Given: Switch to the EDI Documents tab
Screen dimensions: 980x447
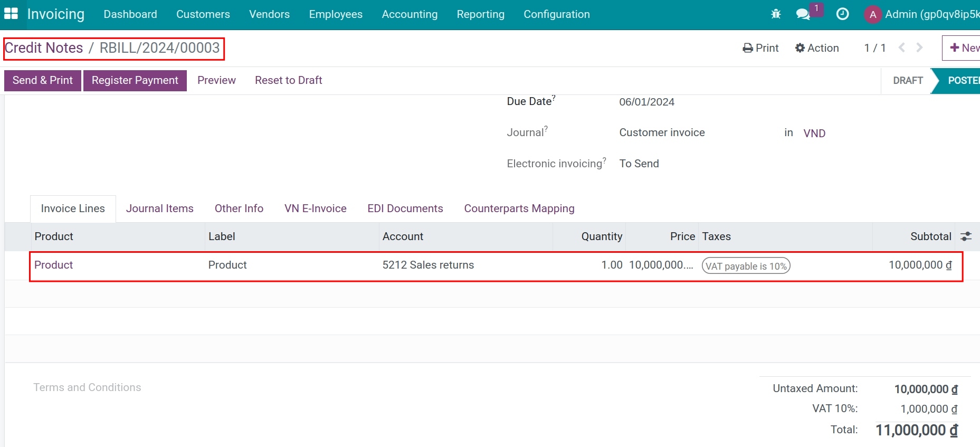Looking at the screenshot, I should (405, 208).
